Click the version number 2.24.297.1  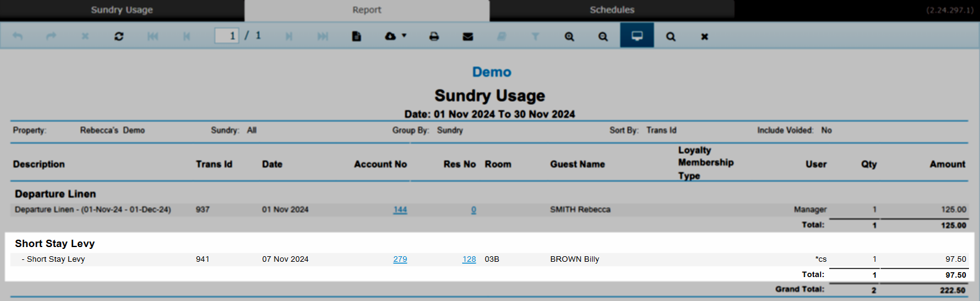949,10
